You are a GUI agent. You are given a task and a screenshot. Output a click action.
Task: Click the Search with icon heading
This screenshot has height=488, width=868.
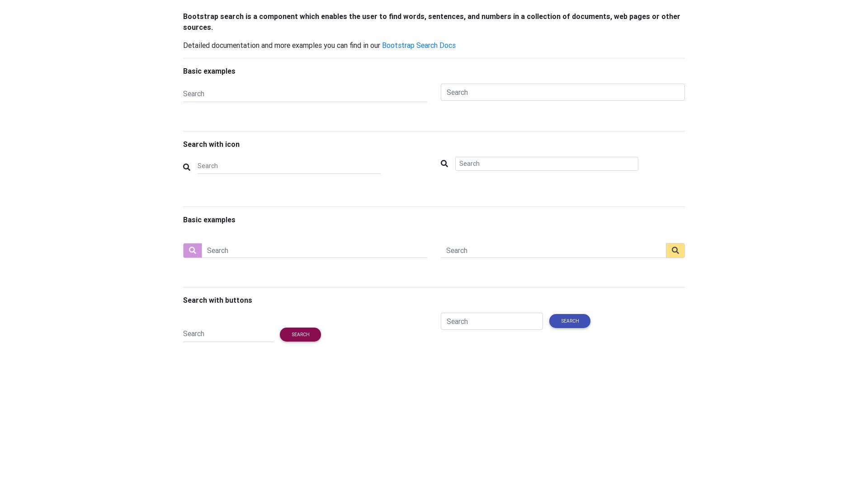coord(211,144)
